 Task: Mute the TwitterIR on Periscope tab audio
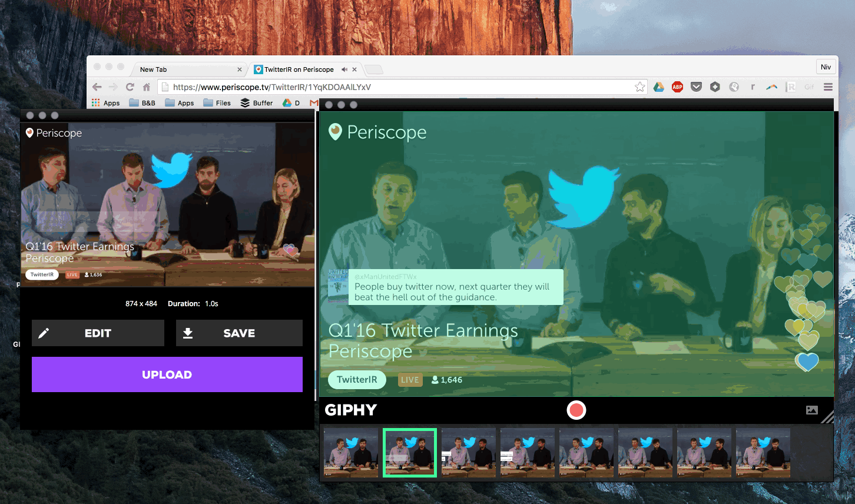[x=344, y=69]
